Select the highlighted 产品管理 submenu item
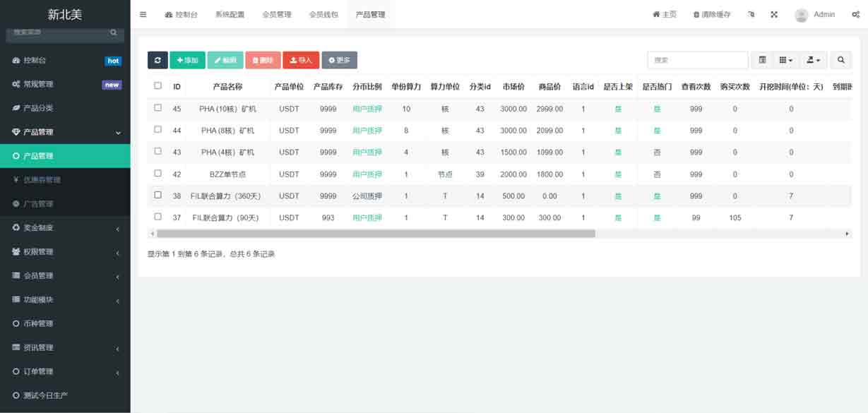 coord(65,156)
